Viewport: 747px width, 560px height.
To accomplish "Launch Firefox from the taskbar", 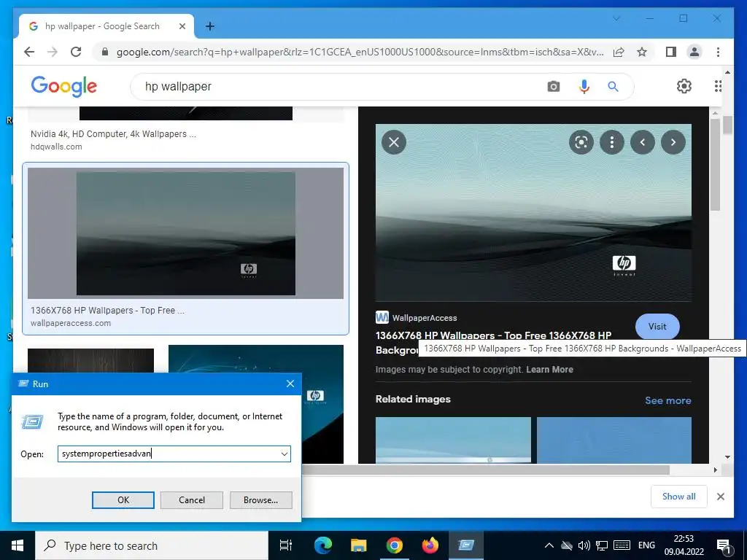I will [430, 545].
